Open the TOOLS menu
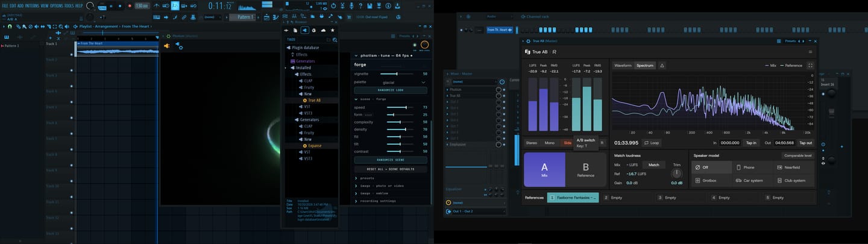Image resolution: width=868 pixels, height=244 pixels. coord(69,5)
